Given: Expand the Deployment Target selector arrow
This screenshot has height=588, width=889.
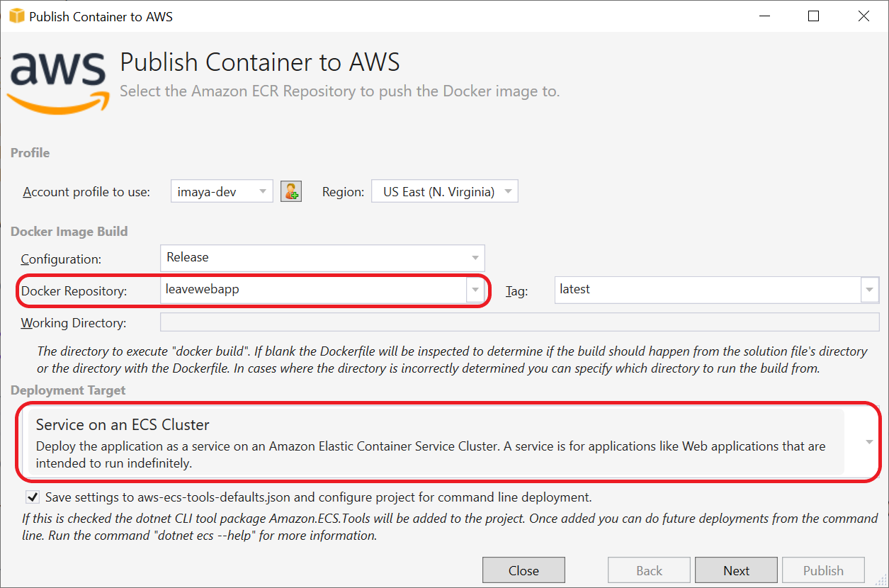Looking at the screenshot, I should click(869, 442).
